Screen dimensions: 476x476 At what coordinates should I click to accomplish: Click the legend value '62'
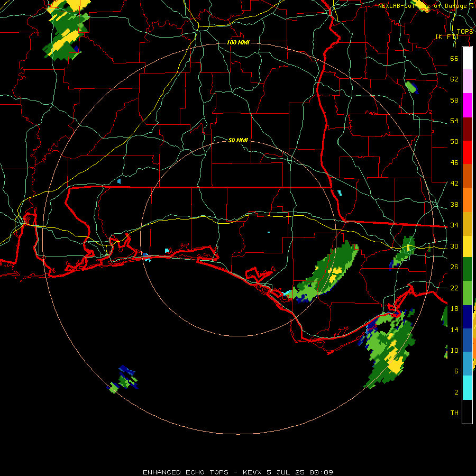coord(454,79)
